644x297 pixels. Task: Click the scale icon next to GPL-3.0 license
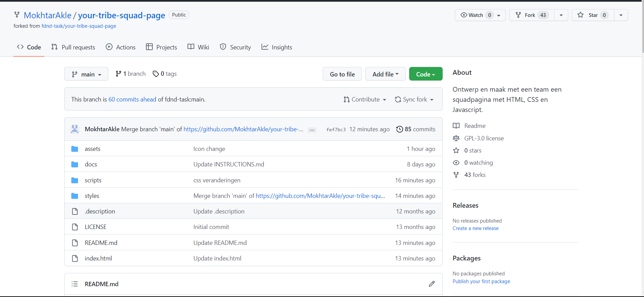pos(456,138)
